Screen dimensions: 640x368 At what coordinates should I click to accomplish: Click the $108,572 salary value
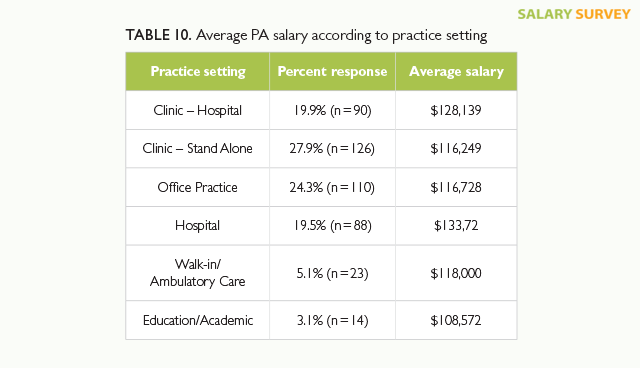(456, 320)
